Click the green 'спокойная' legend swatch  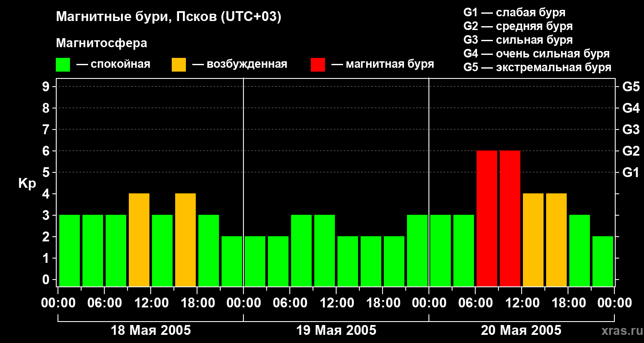click(x=63, y=65)
